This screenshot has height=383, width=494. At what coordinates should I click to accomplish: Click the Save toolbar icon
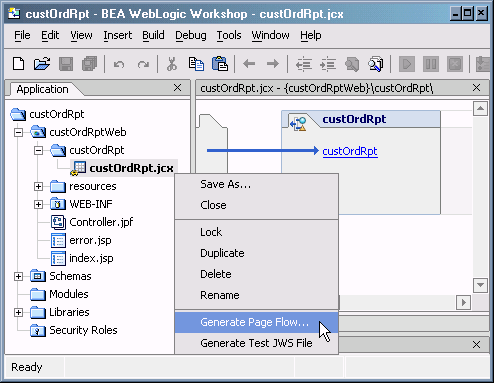(x=66, y=63)
